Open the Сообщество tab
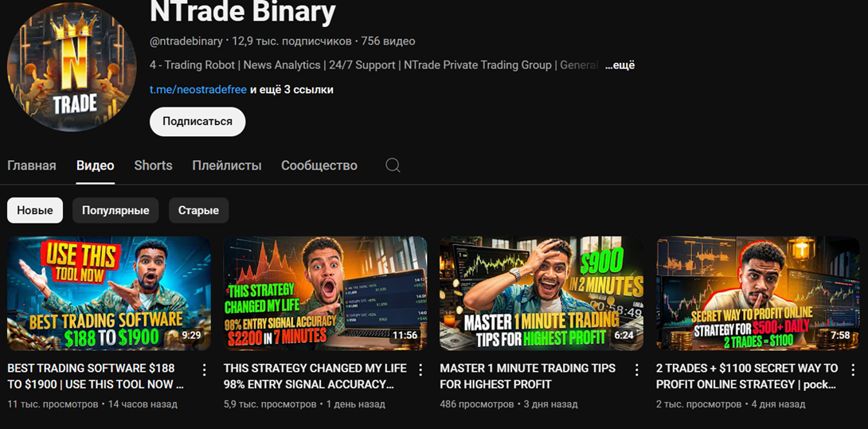 (319, 166)
